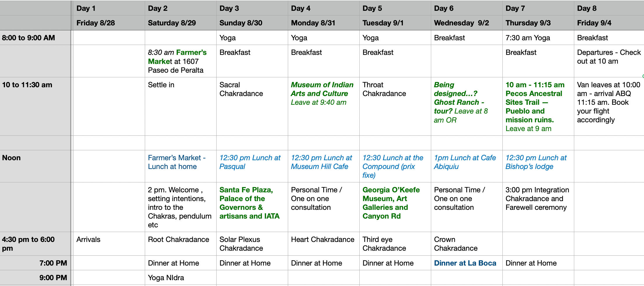The image size is (644, 286).
Task: Select the Farmer's Market at 1607 Paseo cell
Action: pos(180,61)
